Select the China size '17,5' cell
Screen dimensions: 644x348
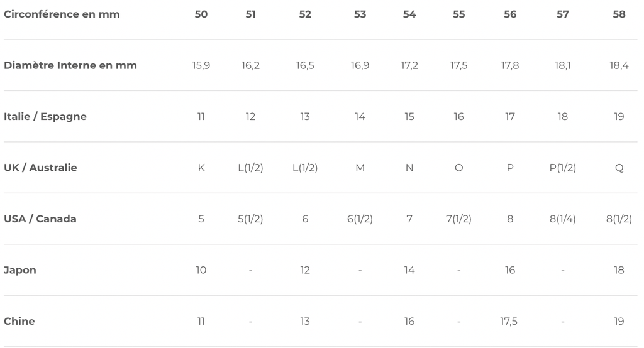(x=509, y=321)
